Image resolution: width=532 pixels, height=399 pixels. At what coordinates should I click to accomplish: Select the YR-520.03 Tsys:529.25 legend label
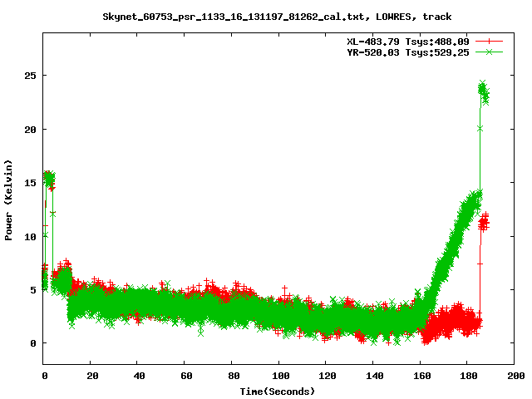click(x=408, y=52)
